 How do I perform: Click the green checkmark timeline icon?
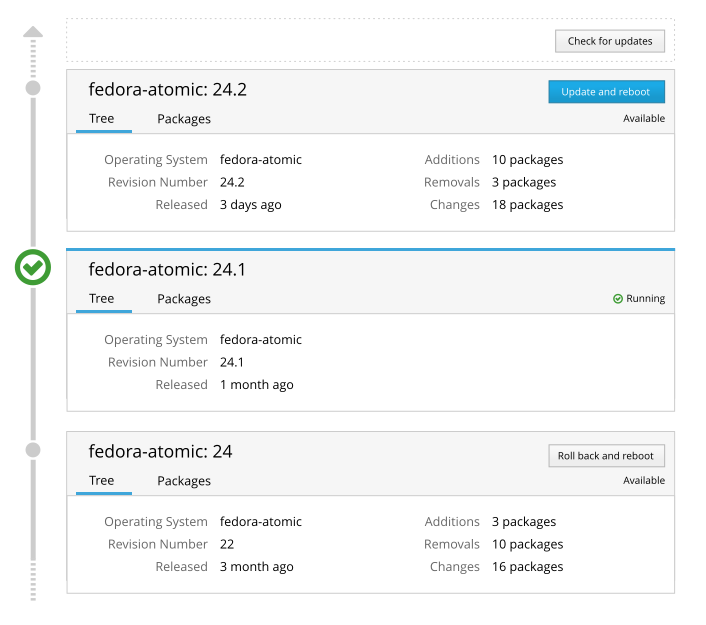[33, 268]
